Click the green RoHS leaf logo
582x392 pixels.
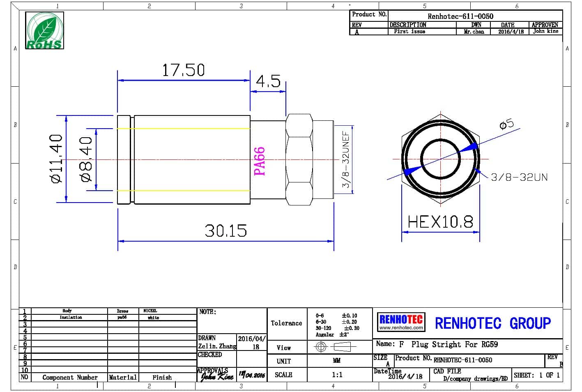click(45, 31)
